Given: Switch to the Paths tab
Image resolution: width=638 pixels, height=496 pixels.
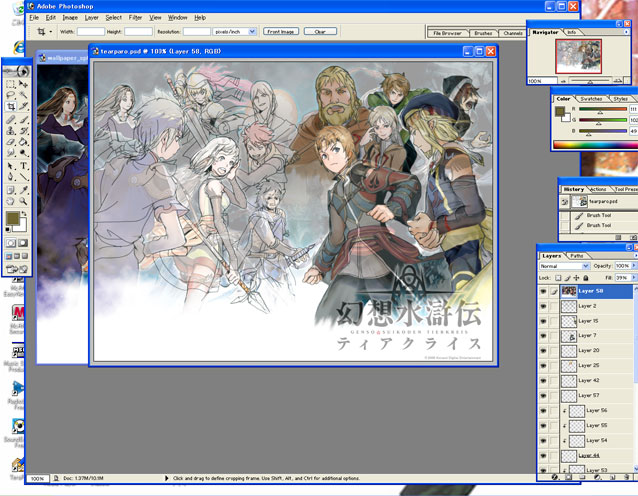Looking at the screenshot, I should [x=577, y=256].
